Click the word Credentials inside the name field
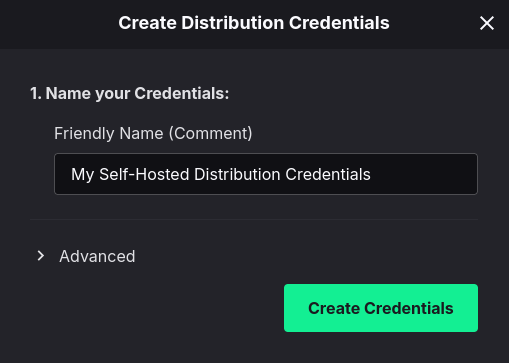Image resolution: width=509 pixels, height=363 pixels. click(328, 174)
